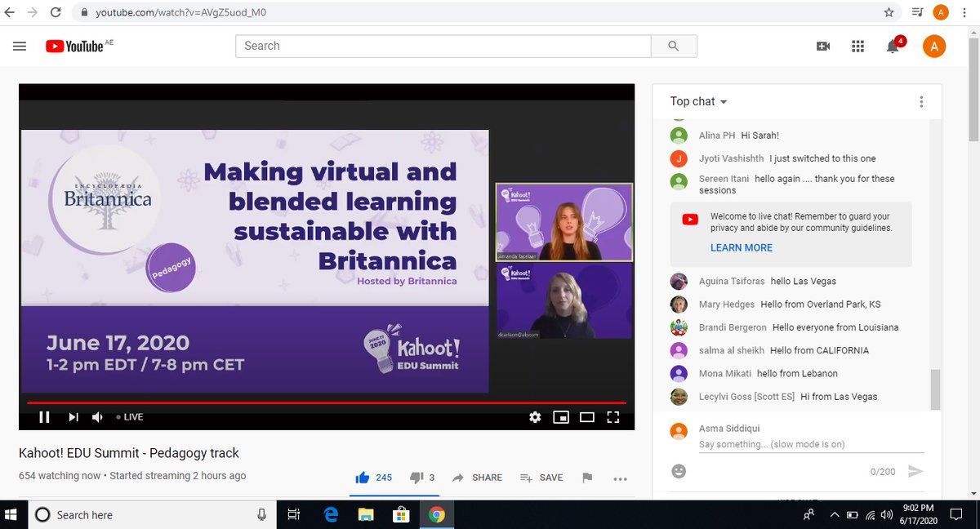The height and width of the screenshot is (529, 980).
Task: Open Microsoft Edge from taskbar
Action: click(x=332, y=514)
